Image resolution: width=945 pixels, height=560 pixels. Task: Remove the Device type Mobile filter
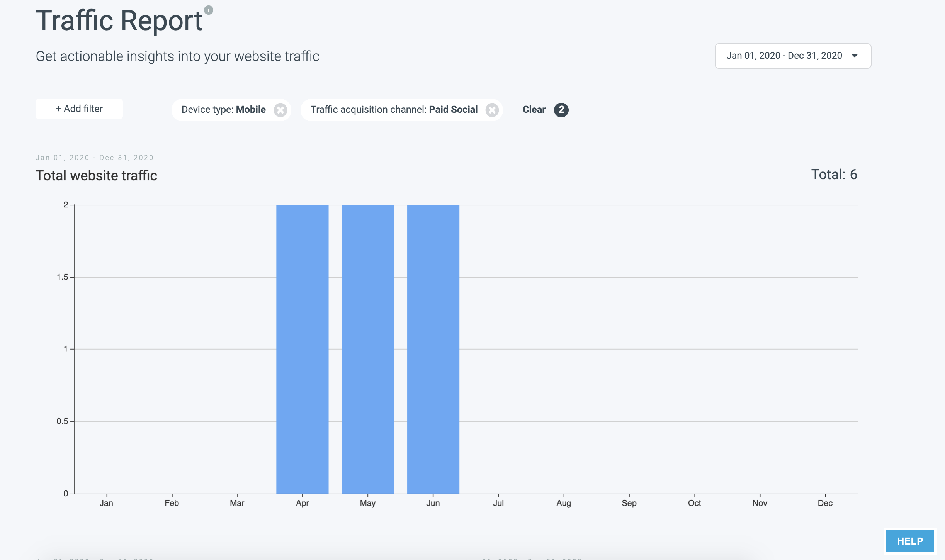point(280,110)
